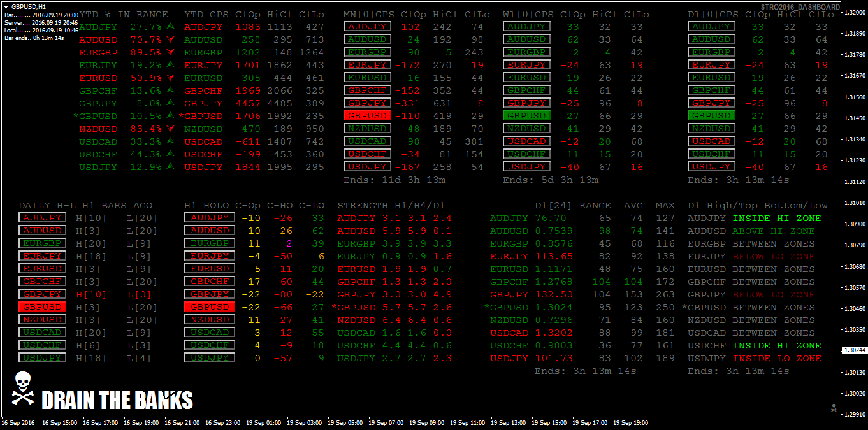Click the DRAIN THE BANKS text label

117,400
